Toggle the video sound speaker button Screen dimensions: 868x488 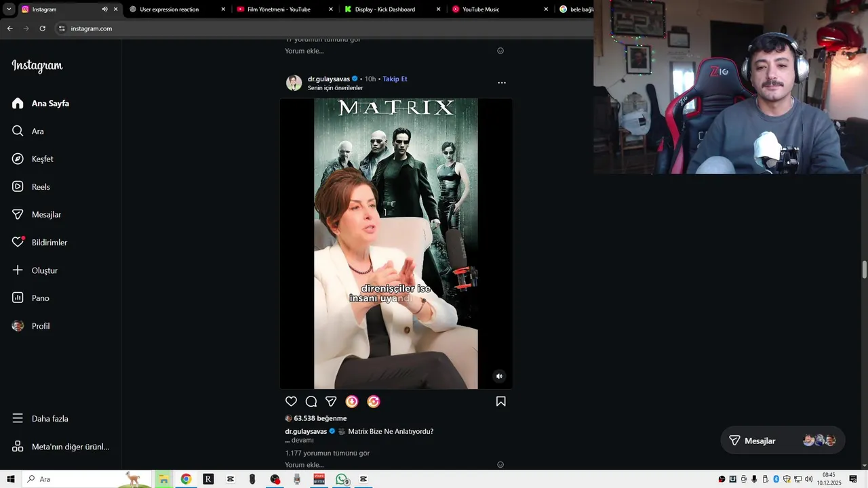coord(499,376)
